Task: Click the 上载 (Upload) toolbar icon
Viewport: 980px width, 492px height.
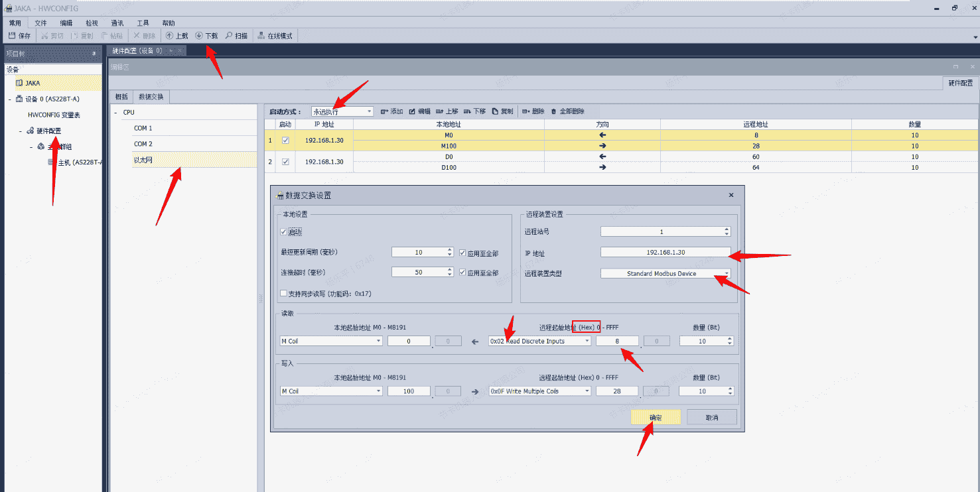Action: coord(170,36)
